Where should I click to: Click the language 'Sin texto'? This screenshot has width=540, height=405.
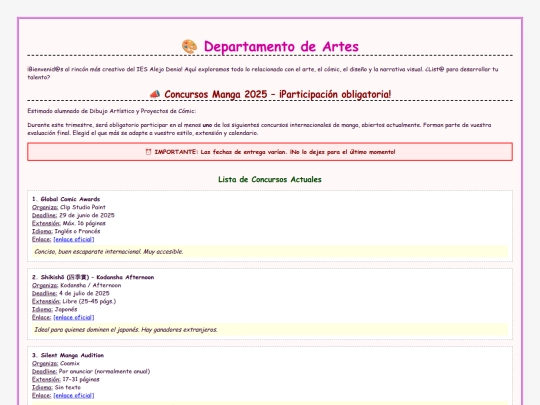(x=68, y=388)
